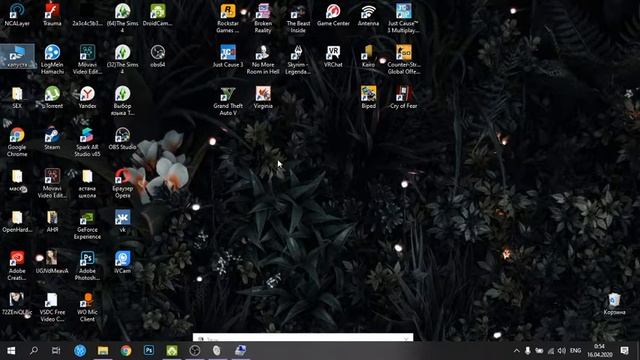Open the Movavi Video Editor icon beside LogMeIn Hamachi

(x=87, y=60)
